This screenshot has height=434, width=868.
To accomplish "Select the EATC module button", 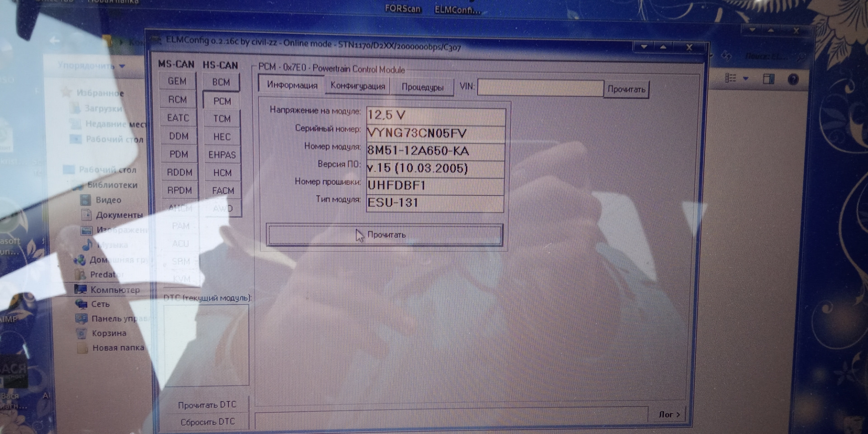I will pos(178,118).
